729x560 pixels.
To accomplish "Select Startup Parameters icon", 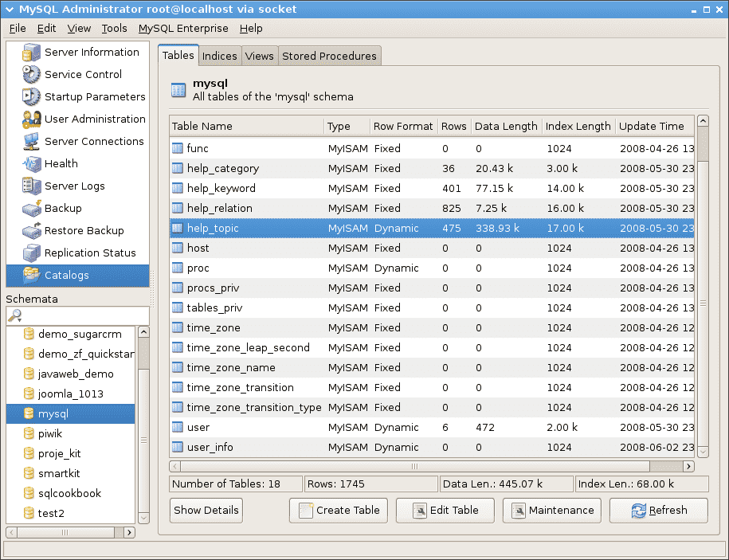I will pos(31,96).
